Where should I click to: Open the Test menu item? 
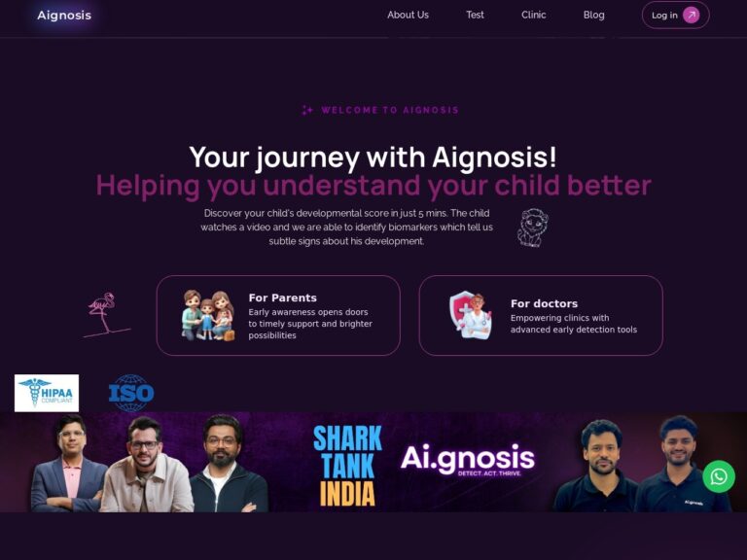(475, 16)
